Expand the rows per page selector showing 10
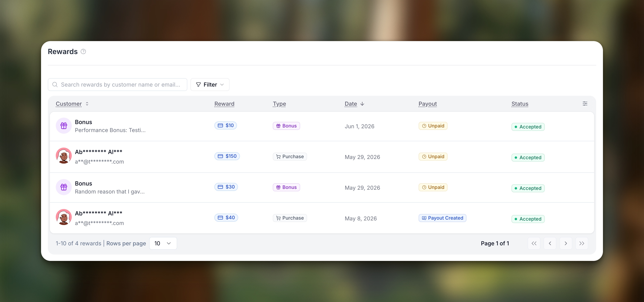644x302 pixels. coord(163,243)
